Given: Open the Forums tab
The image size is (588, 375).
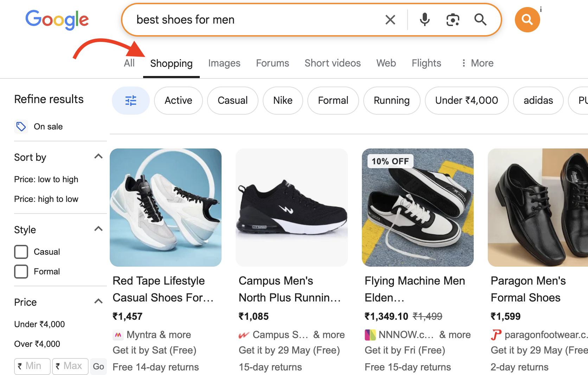Looking at the screenshot, I should 273,63.
